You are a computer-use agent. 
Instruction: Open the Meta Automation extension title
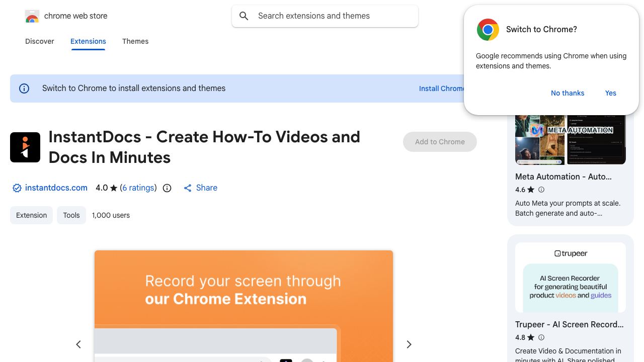coord(563,177)
